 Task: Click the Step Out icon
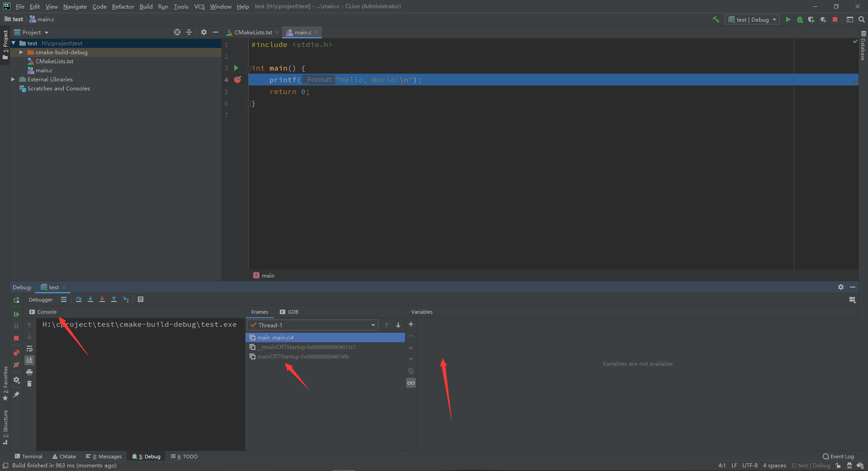pos(114,299)
